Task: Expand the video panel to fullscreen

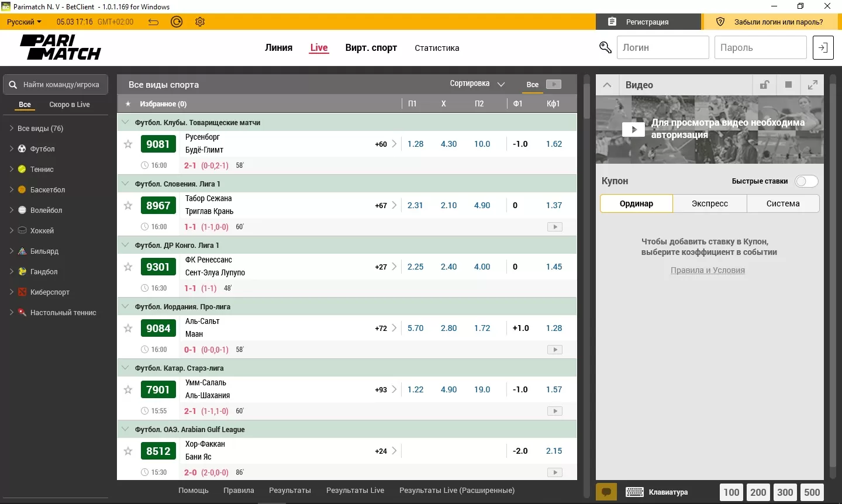Action: (x=812, y=85)
